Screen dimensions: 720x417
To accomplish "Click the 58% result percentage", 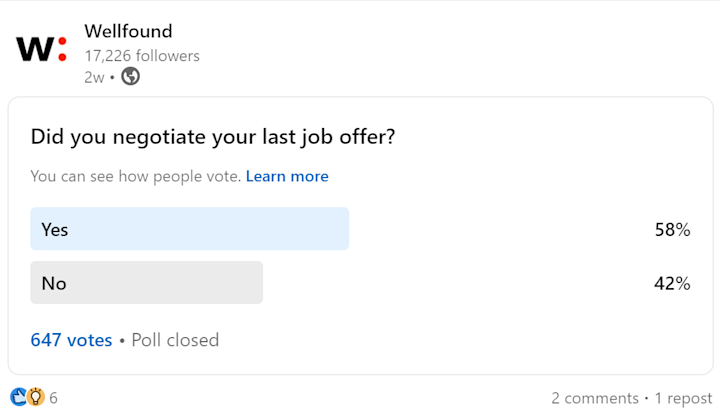I will tap(673, 229).
